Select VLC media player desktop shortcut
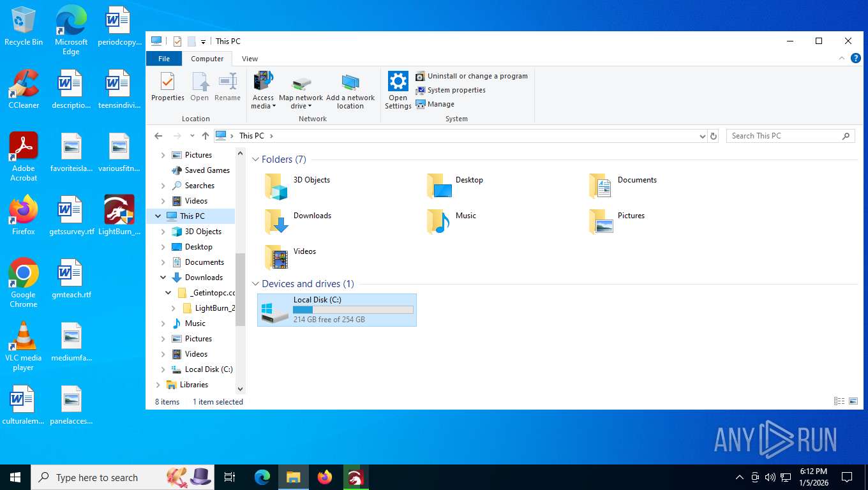The height and width of the screenshot is (490, 868). point(24,346)
